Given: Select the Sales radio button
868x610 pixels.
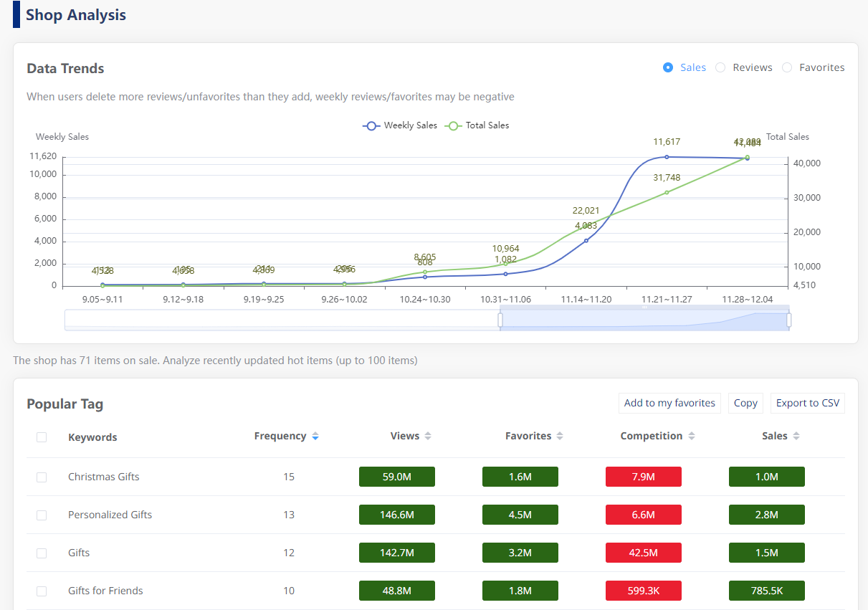Looking at the screenshot, I should 668,67.
